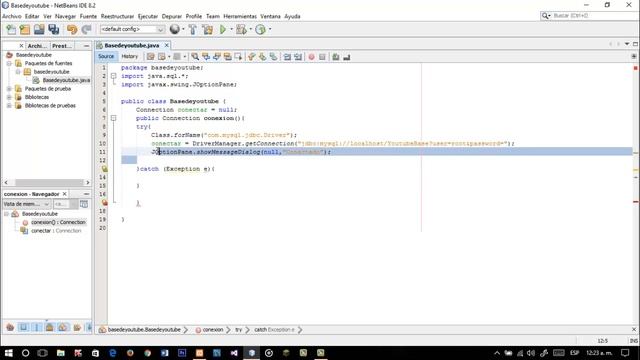640x360 pixels.
Task: Click the Save All toolbar icon
Action: (53, 29)
